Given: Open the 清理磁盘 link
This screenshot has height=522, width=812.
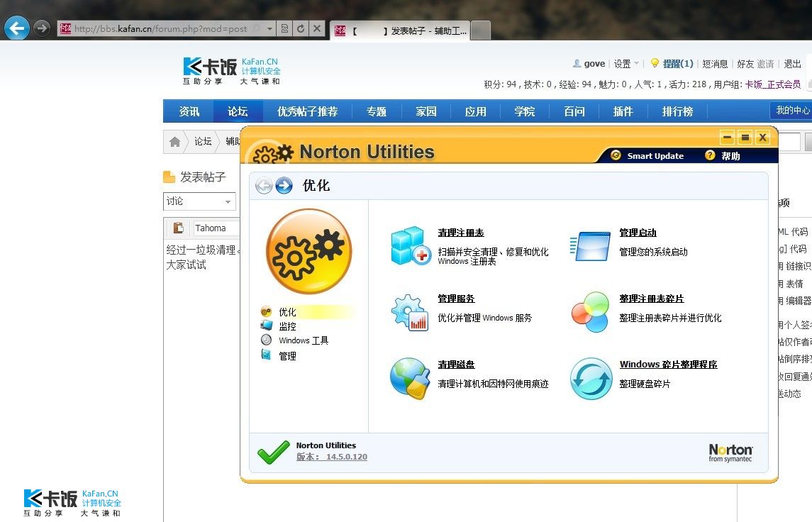Looking at the screenshot, I should point(456,365).
